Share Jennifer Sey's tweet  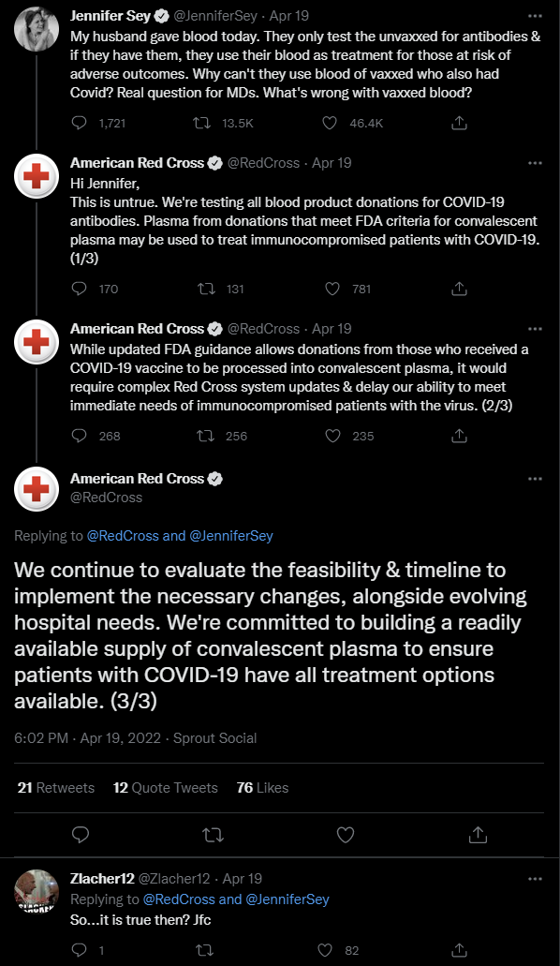tap(459, 124)
